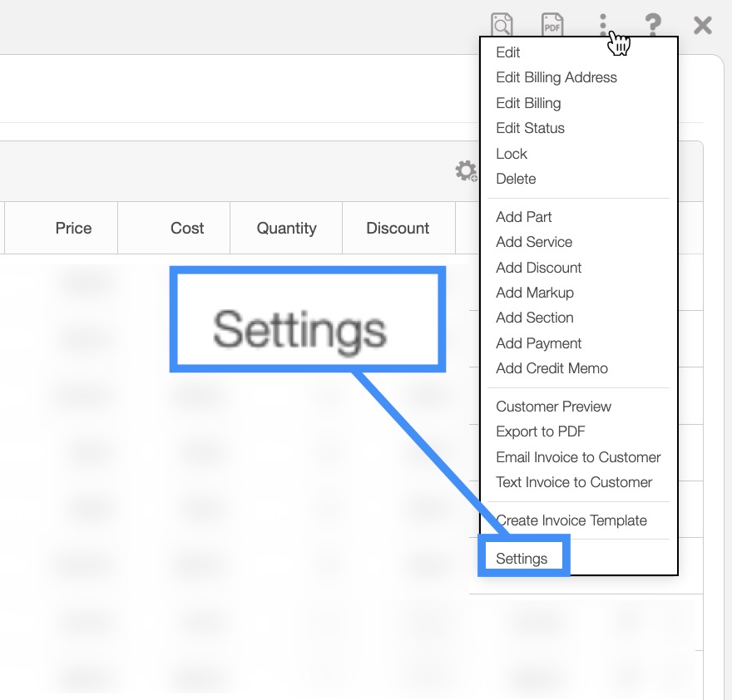Click the gear icon above the table
The image size is (732, 700).
point(466,171)
